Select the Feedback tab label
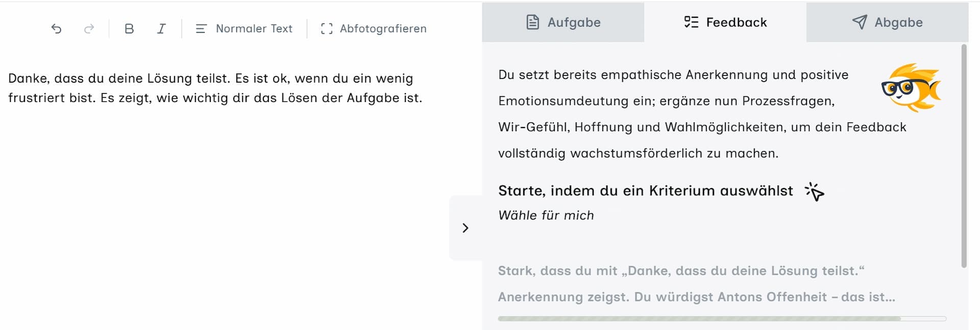The width and height of the screenshot is (980, 330). click(737, 22)
